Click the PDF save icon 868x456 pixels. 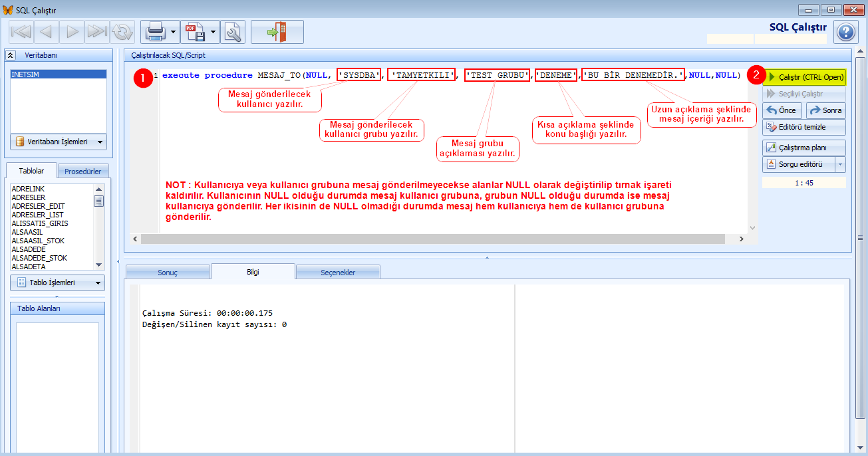[x=194, y=31]
